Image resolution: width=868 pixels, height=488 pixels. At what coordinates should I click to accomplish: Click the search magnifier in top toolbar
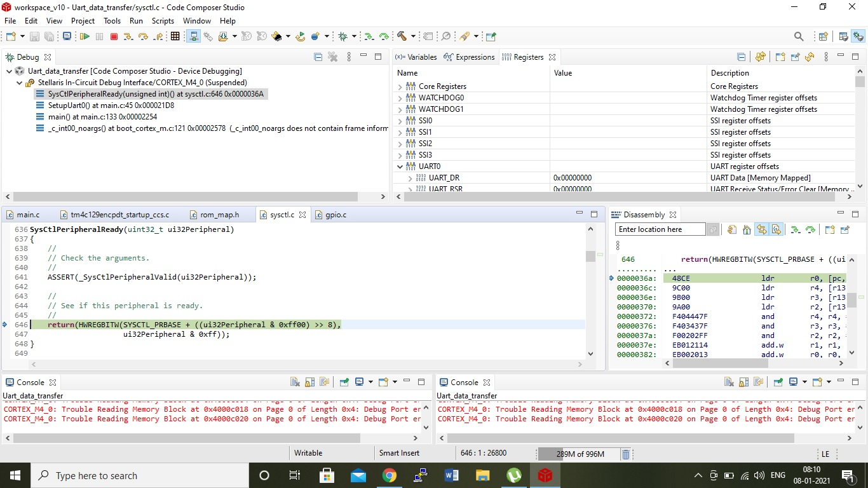point(799,37)
